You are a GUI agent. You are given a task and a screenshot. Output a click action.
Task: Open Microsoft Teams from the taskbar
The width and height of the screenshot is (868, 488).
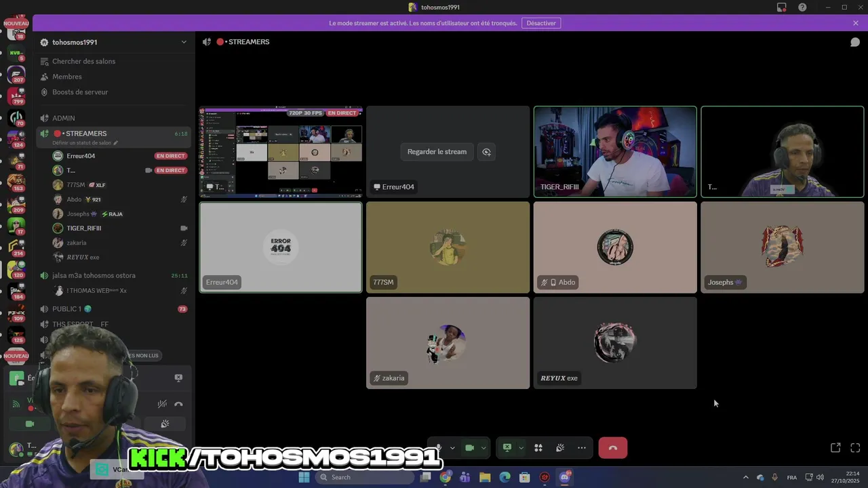pyautogui.click(x=465, y=477)
